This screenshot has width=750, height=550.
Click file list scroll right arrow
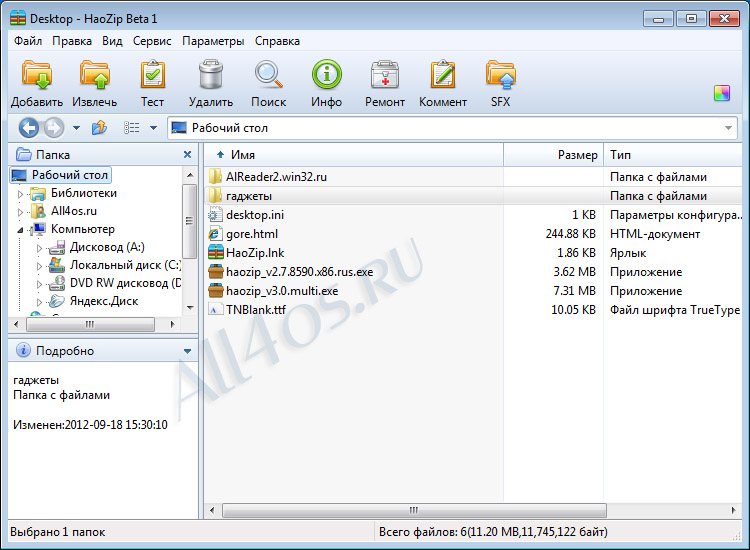pos(734,510)
